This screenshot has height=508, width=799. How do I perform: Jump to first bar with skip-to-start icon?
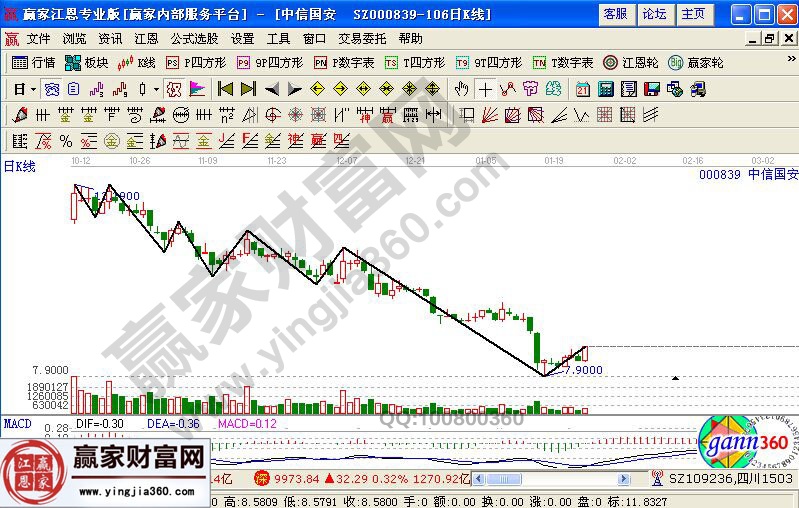225,89
